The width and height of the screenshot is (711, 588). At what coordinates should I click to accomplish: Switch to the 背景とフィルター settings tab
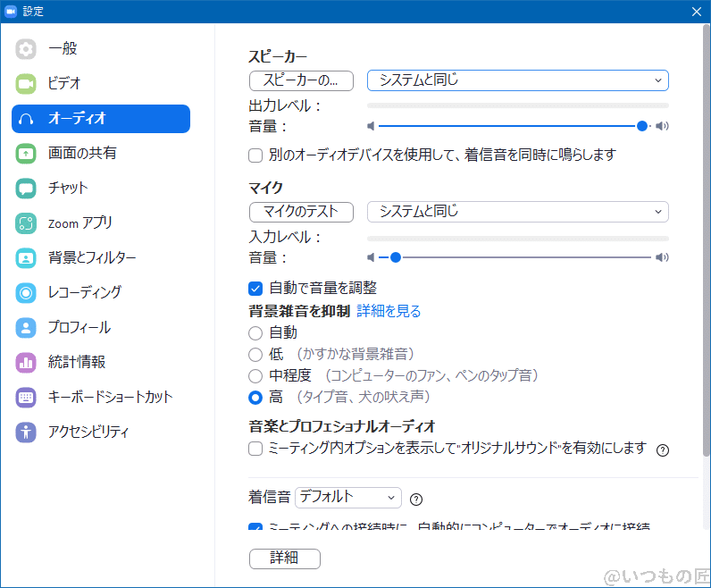point(91,258)
